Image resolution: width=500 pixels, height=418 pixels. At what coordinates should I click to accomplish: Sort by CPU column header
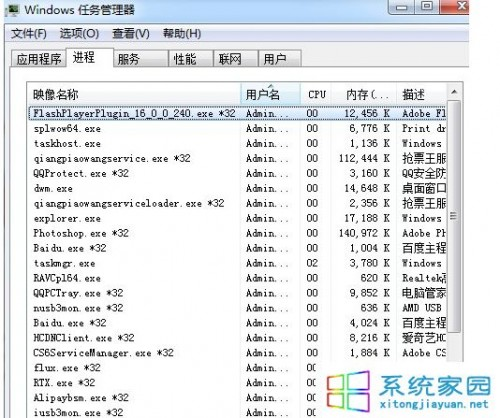[x=317, y=94]
